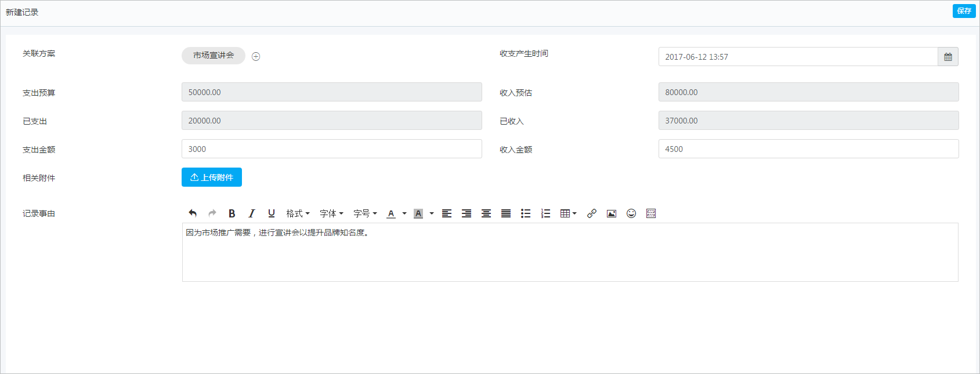Insert a hyperlink with link icon
980x374 pixels.
pyautogui.click(x=592, y=213)
